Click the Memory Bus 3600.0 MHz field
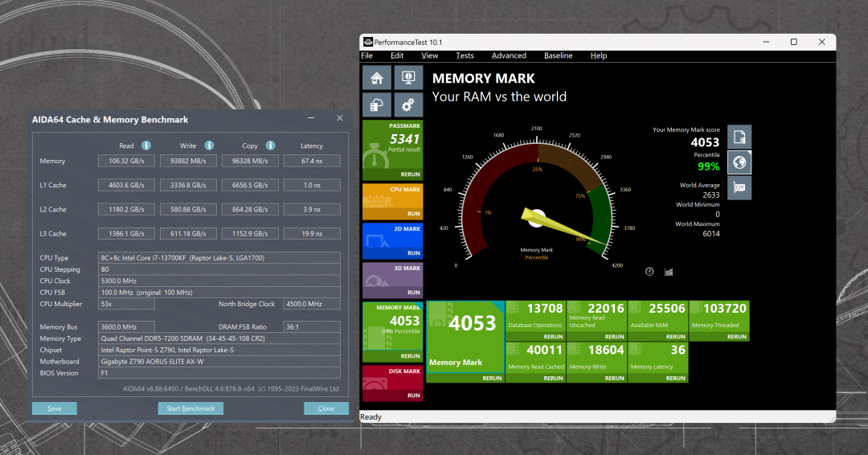Screen dimensions: 868x455 tap(126, 327)
